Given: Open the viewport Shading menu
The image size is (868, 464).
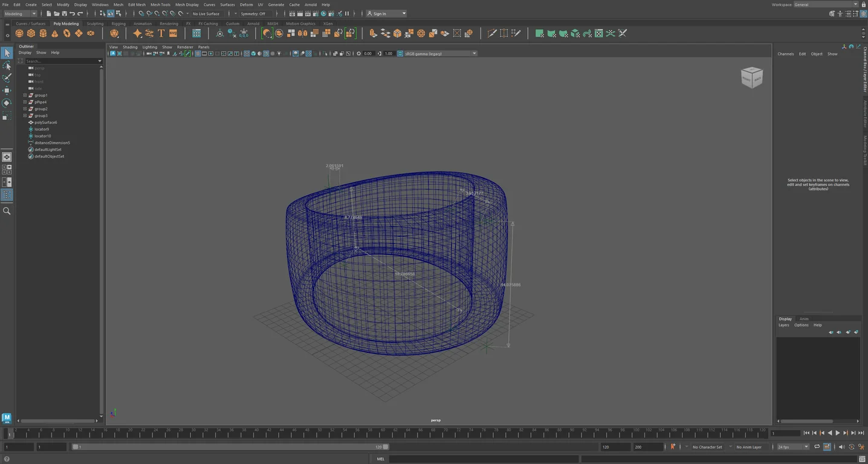Looking at the screenshot, I should [130, 47].
